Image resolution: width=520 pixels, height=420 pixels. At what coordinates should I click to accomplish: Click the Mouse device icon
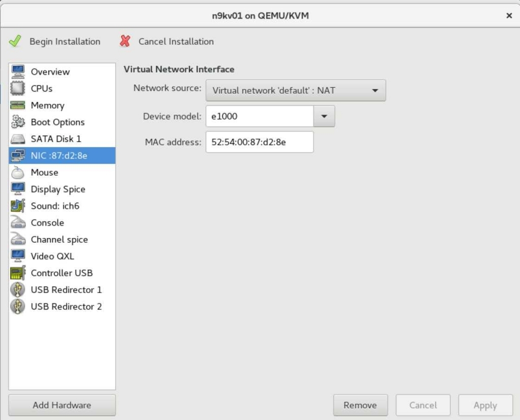(x=18, y=173)
